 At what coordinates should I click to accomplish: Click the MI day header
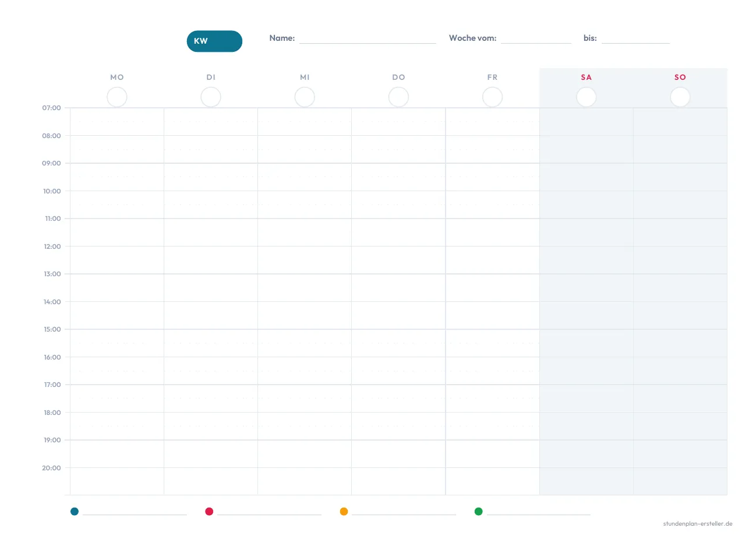click(x=305, y=77)
